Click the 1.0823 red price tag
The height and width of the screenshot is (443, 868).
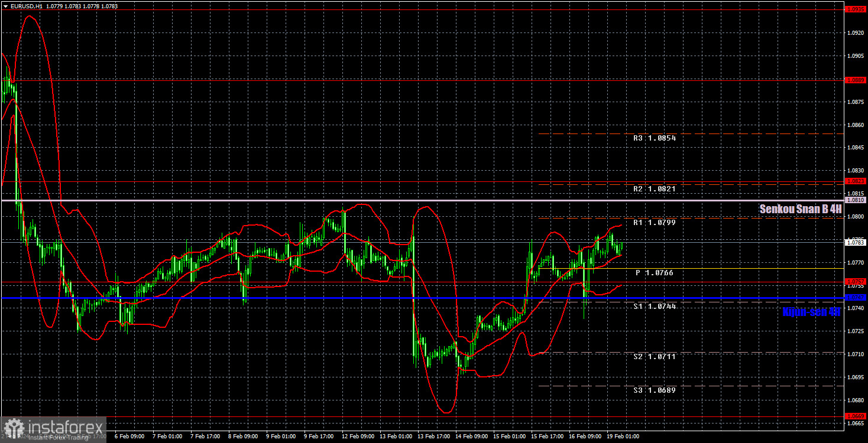[856, 181]
